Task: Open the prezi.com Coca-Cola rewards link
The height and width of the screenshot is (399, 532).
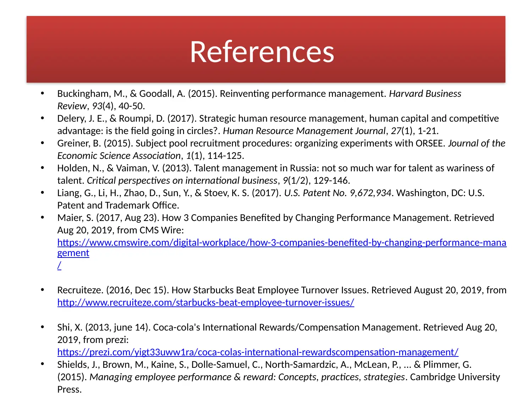Action: coord(258,352)
